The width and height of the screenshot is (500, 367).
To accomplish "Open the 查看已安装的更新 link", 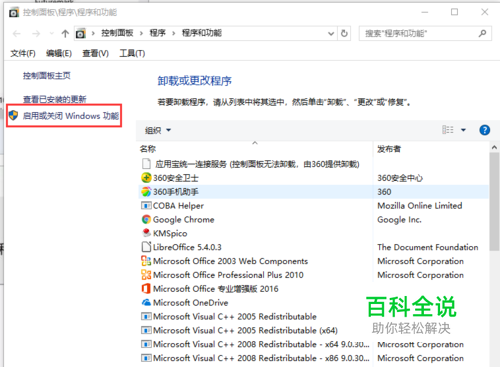I will (x=55, y=99).
